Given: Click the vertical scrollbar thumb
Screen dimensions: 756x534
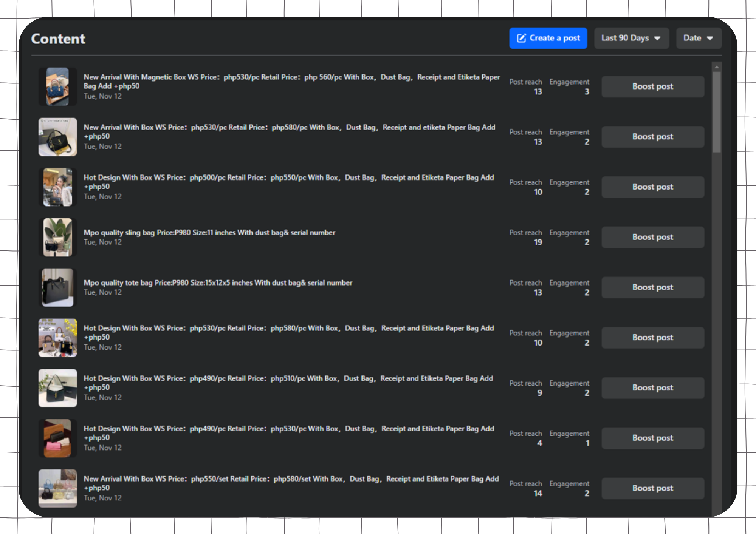Looking at the screenshot, I should pyautogui.click(x=716, y=112).
